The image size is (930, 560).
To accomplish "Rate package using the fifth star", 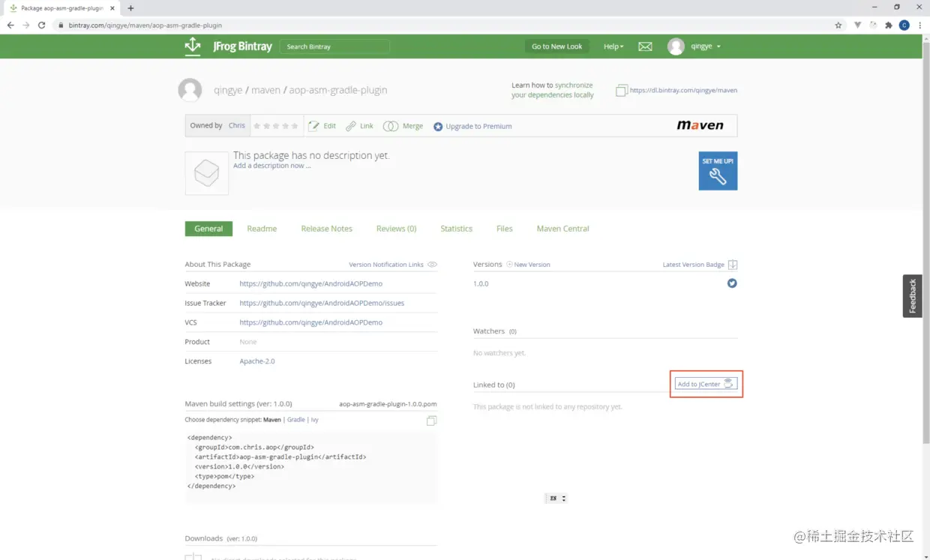I will (295, 126).
